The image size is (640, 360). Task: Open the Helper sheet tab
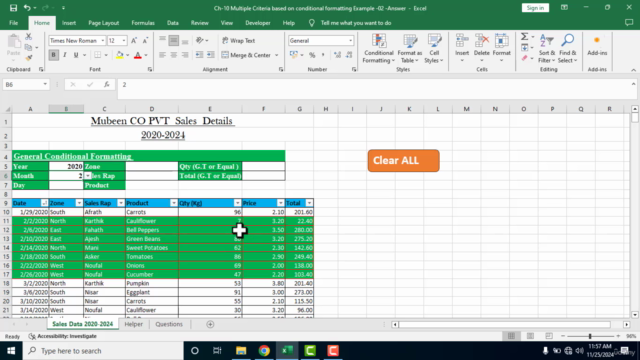pos(133,324)
